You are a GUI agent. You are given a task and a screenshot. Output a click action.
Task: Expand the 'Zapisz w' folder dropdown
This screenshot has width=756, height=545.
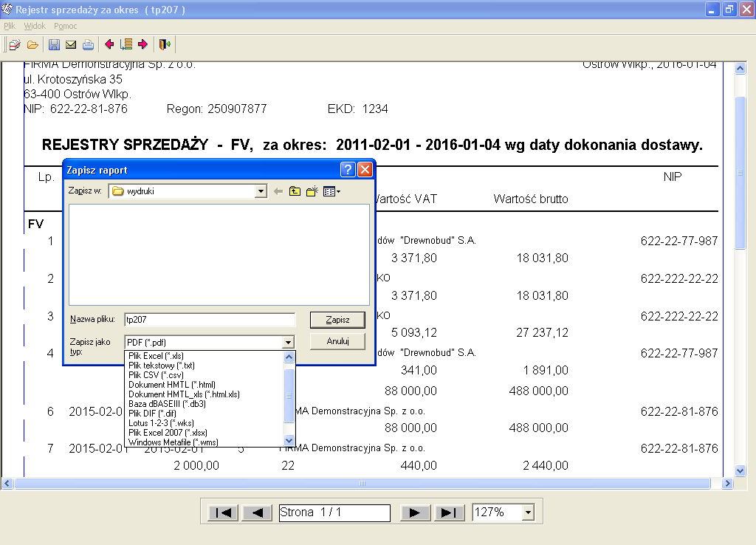coord(260,191)
